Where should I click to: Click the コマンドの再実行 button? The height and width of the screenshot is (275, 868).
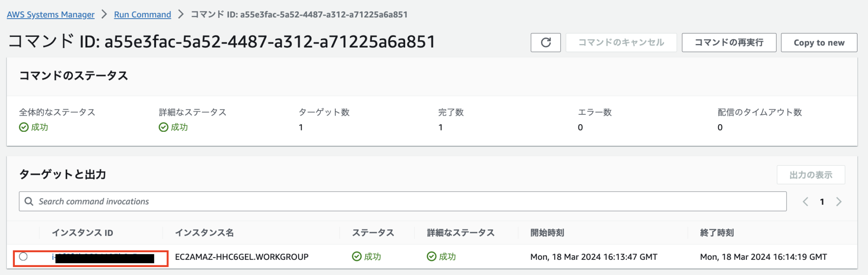[x=729, y=42]
